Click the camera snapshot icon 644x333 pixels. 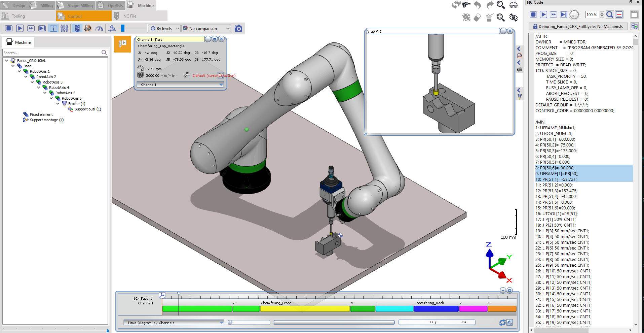coord(238,29)
